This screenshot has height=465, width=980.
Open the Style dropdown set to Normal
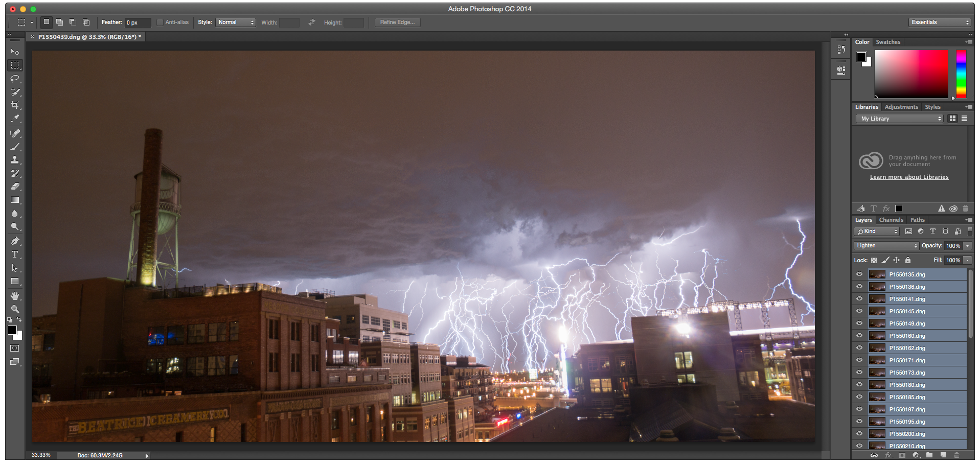[235, 22]
